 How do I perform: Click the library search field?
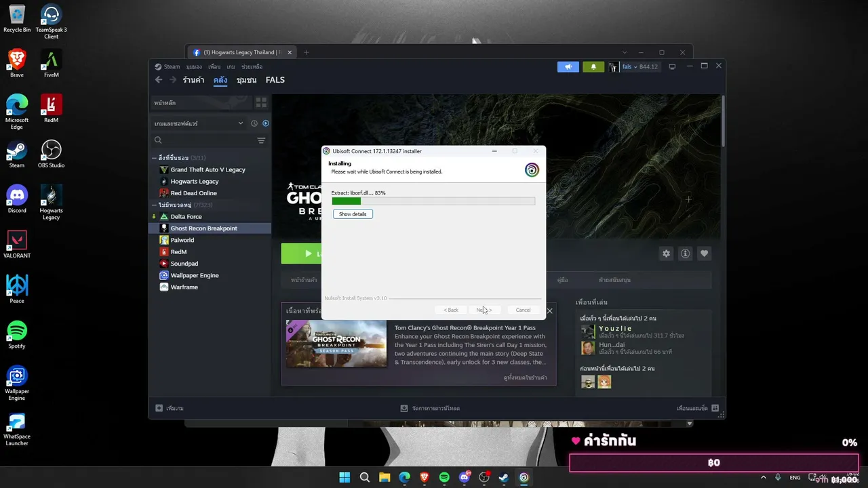point(203,140)
